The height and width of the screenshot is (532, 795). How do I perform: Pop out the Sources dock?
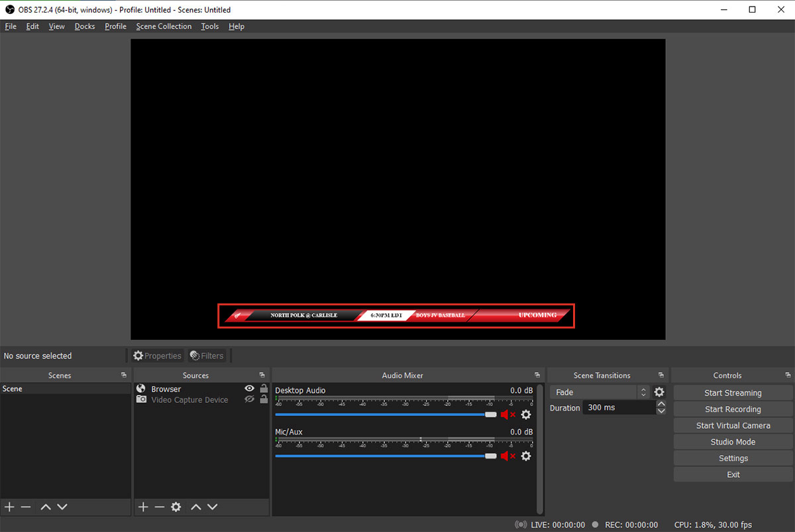pyautogui.click(x=262, y=375)
